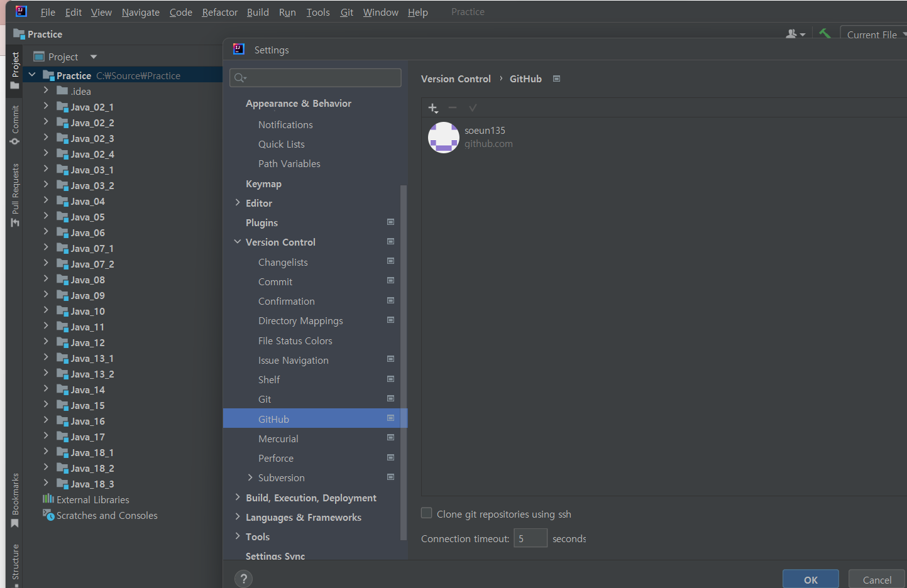Image resolution: width=907 pixels, height=588 pixels.
Task: Click the project-level icon beside Changelists
Action: [x=390, y=261]
